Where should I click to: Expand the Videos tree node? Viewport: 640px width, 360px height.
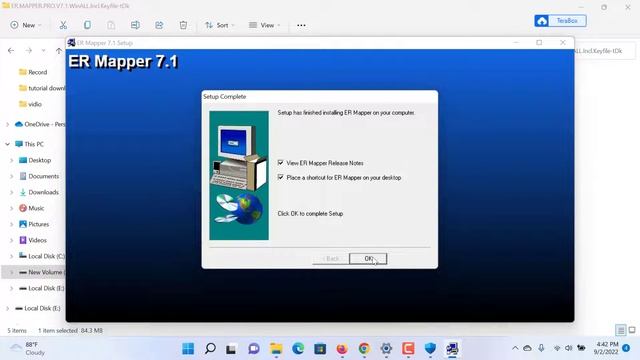click(11, 240)
